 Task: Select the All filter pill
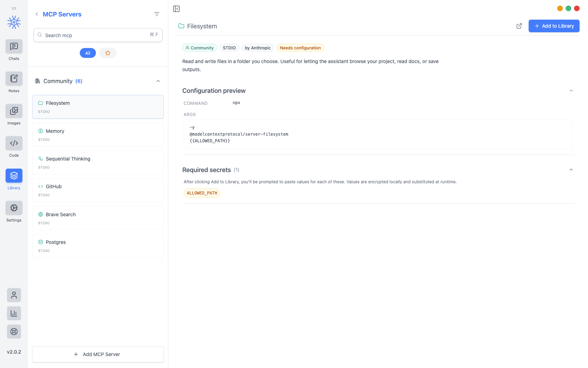click(88, 53)
